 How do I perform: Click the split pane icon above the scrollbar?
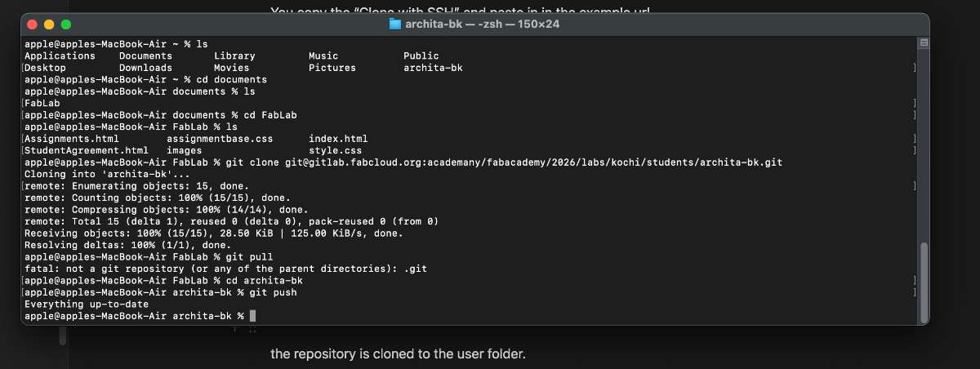tap(924, 42)
